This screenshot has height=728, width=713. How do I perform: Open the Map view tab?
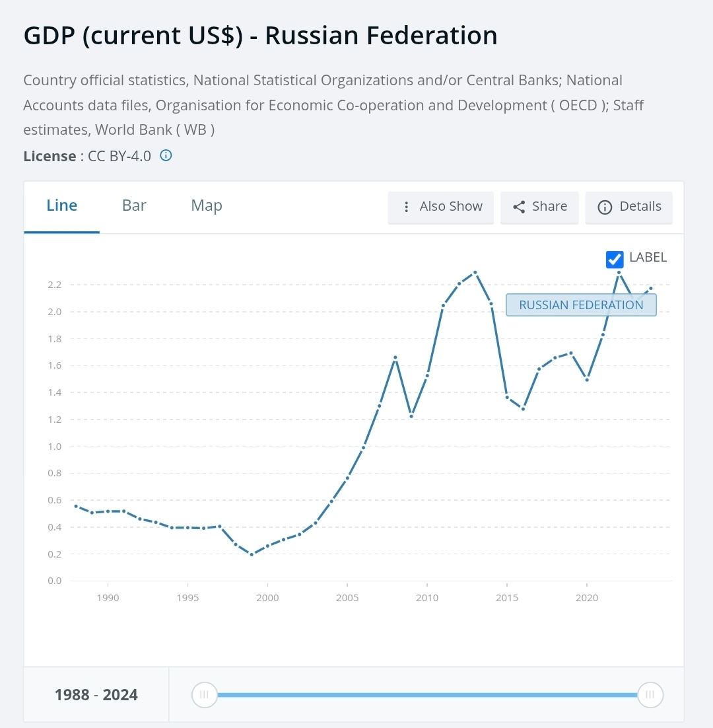point(207,205)
